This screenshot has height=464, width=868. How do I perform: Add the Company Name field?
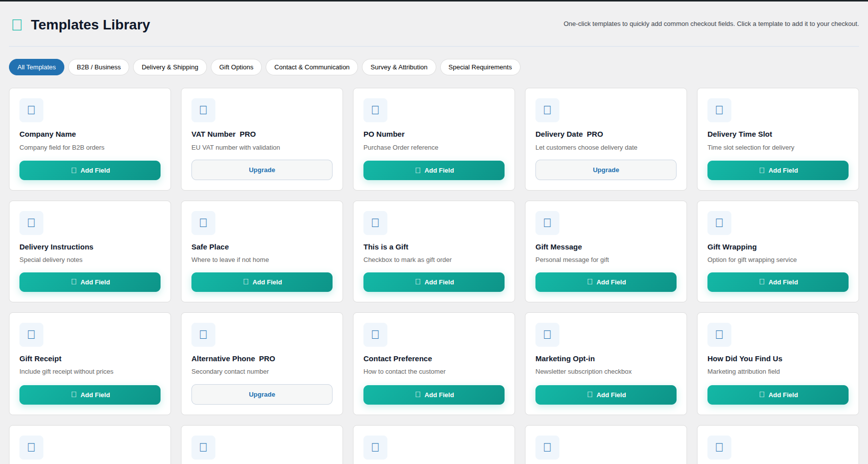click(90, 171)
